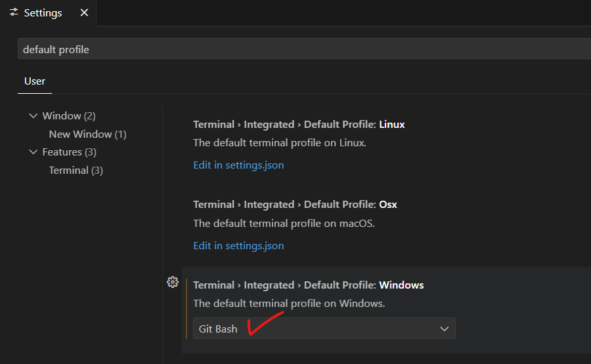Click the Windows default terminal profile description

(289, 304)
